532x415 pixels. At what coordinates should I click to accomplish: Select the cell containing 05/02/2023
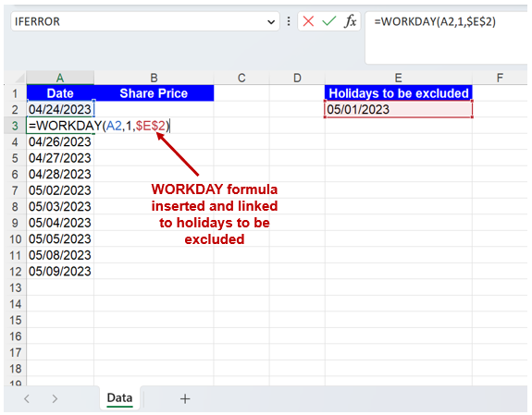60,190
